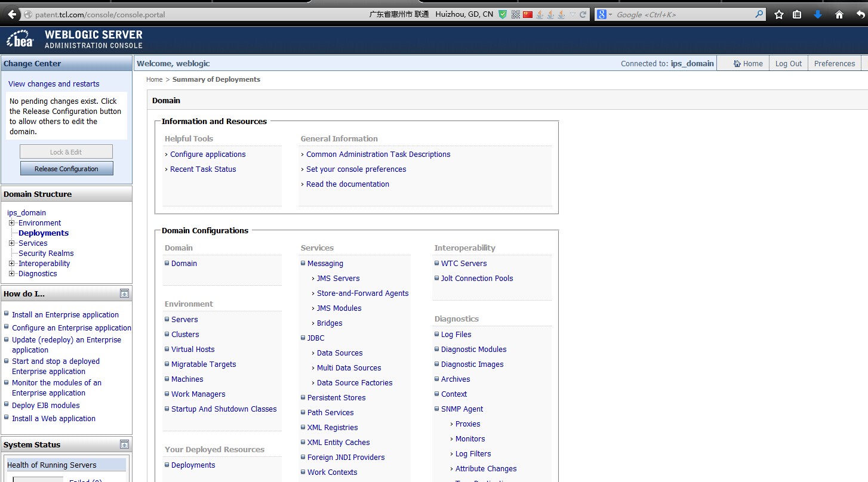Screen dimensions: 868x482
Task: Click the China flag icon in address bar
Action: [528, 14]
